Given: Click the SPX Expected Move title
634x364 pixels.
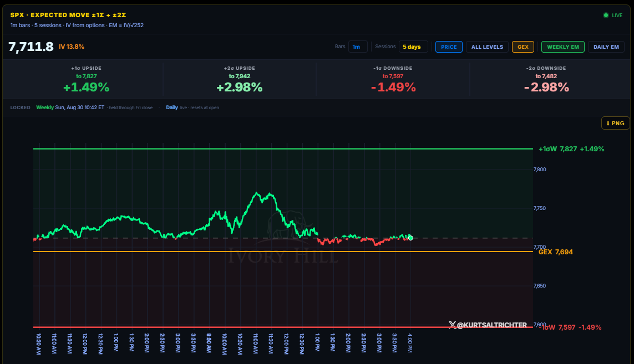Looking at the screenshot, I should pyautogui.click(x=68, y=15).
